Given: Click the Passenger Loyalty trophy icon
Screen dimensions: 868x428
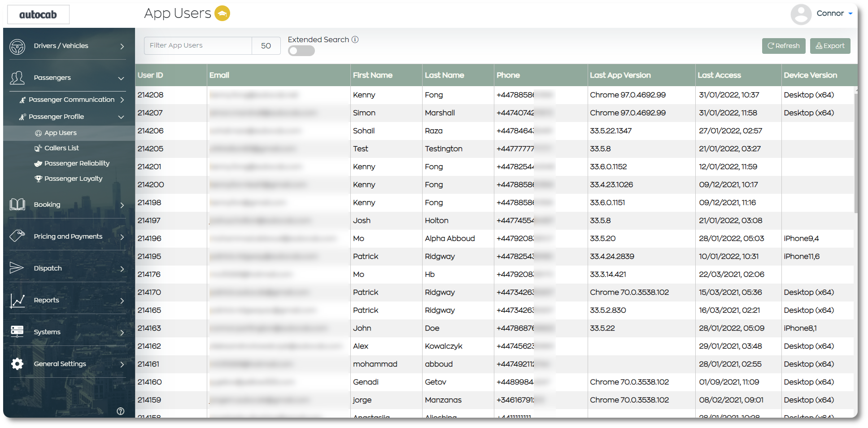Looking at the screenshot, I should pos(39,179).
